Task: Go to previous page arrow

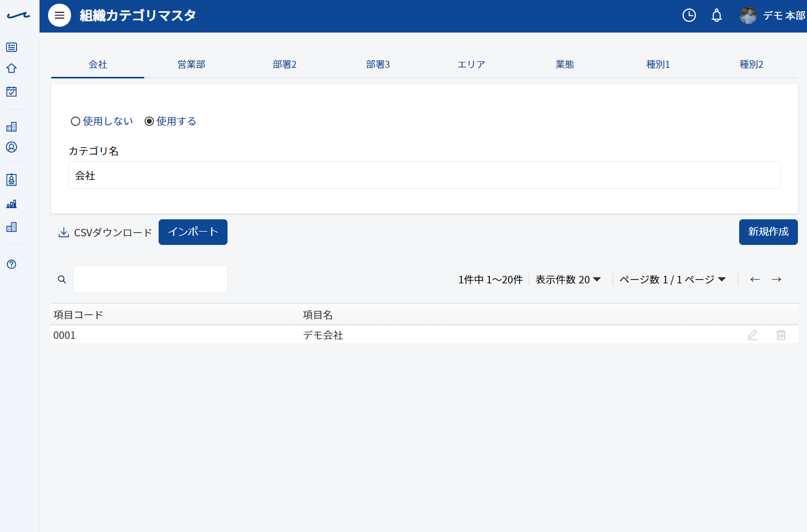Action: 755,279
